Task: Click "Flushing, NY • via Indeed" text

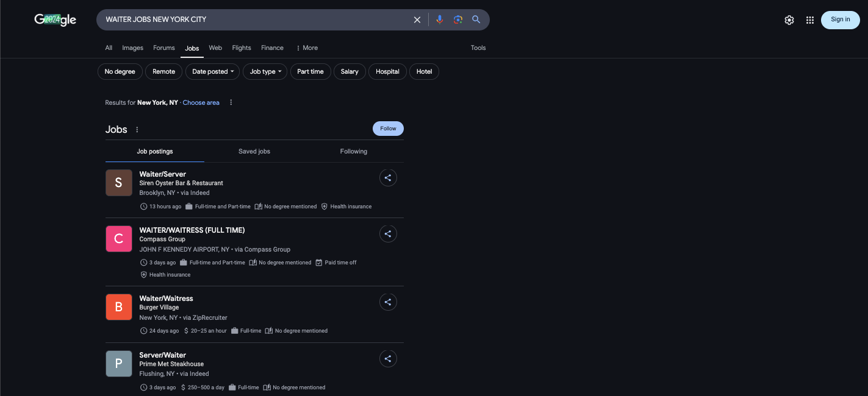Action: tap(174, 374)
